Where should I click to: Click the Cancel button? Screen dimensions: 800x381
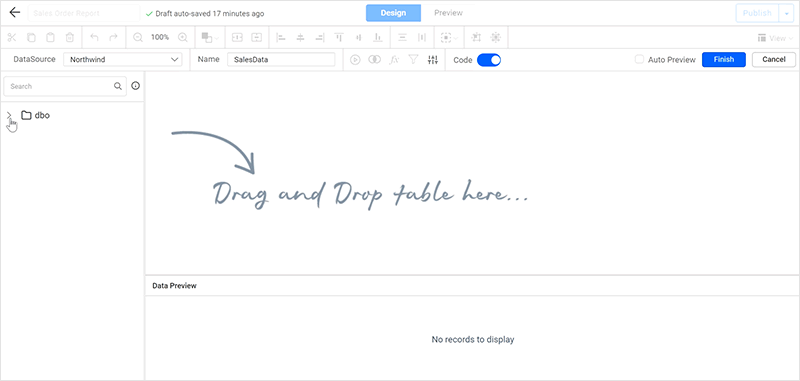click(773, 59)
